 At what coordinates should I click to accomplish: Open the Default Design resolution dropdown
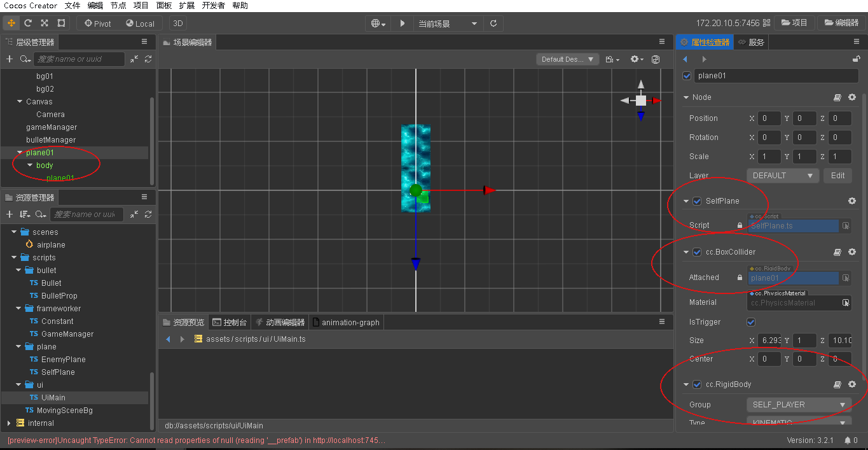tap(568, 59)
